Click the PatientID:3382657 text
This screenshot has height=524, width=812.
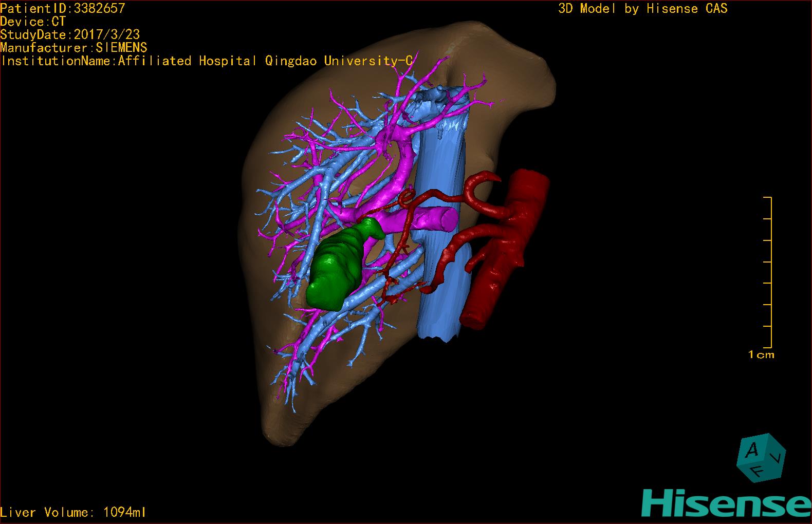click(x=62, y=8)
